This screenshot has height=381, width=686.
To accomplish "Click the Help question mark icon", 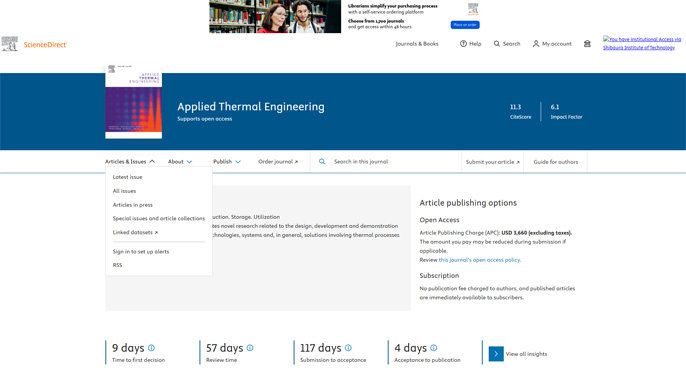I will (x=463, y=44).
